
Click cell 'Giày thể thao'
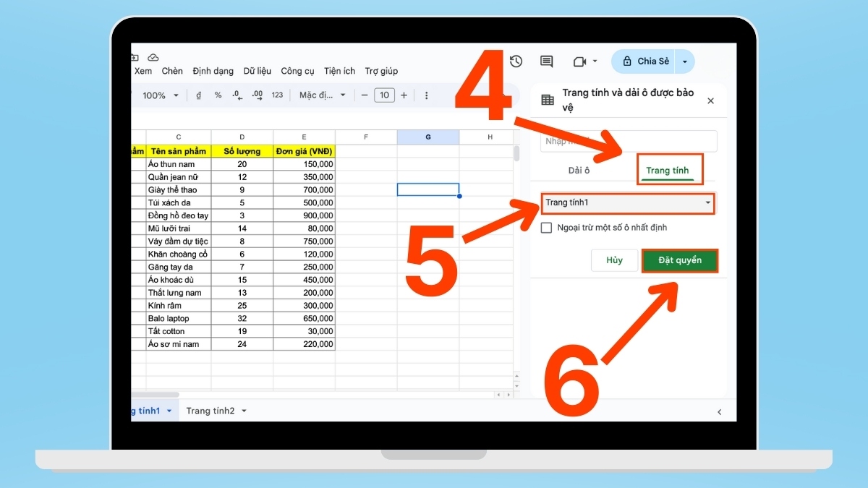(179, 190)
